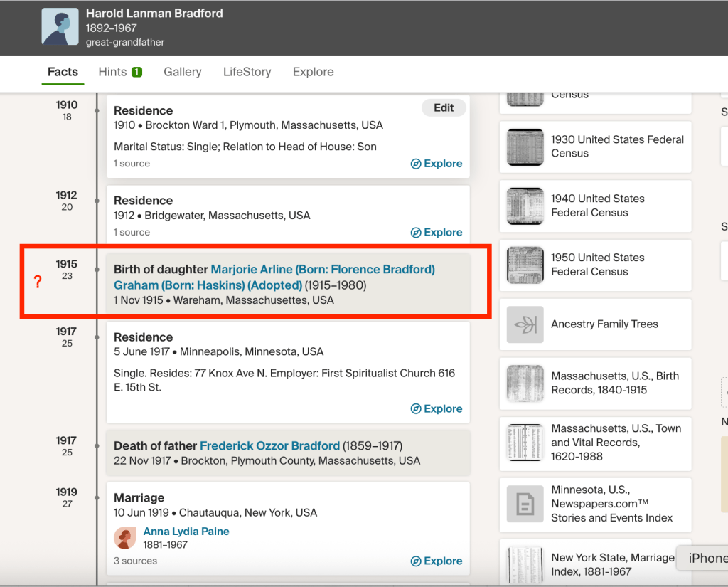
Task: Open the green Hints count badge
Action: point(136,72)
